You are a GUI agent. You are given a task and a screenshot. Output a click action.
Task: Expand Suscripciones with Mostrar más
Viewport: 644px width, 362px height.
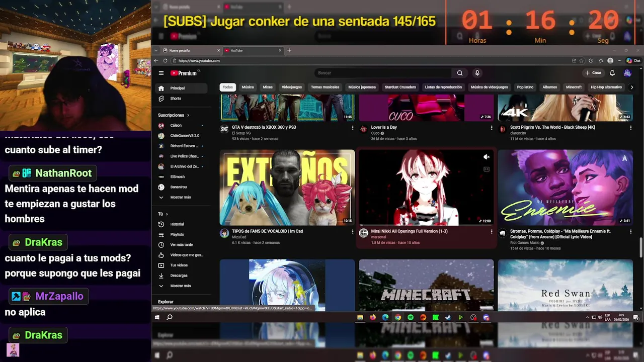click(181, 197)
